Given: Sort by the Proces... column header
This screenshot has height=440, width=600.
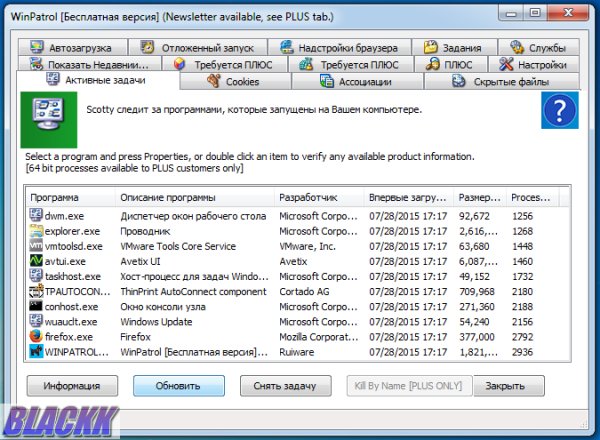Looking at the screenshot, I should (532, 197).
